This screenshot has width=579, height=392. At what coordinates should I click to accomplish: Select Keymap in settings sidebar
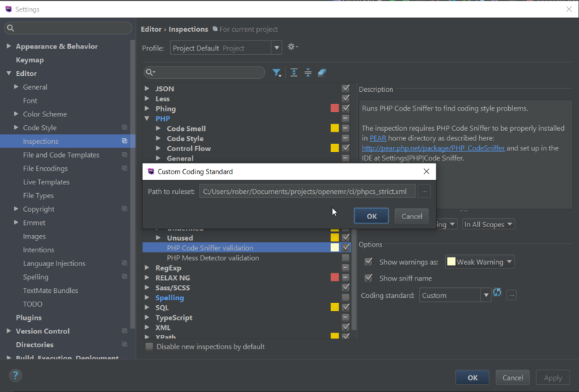(x=30, y=60)
